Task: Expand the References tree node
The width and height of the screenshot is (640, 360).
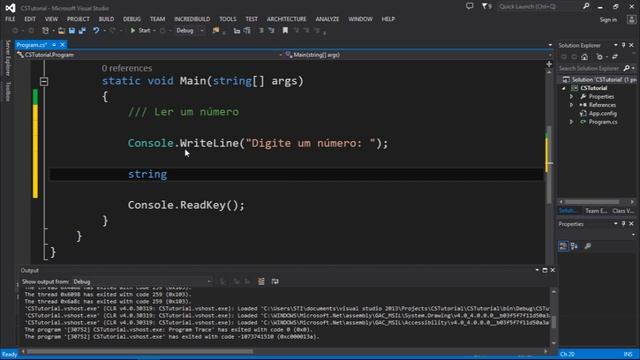Action: [571, 105]
